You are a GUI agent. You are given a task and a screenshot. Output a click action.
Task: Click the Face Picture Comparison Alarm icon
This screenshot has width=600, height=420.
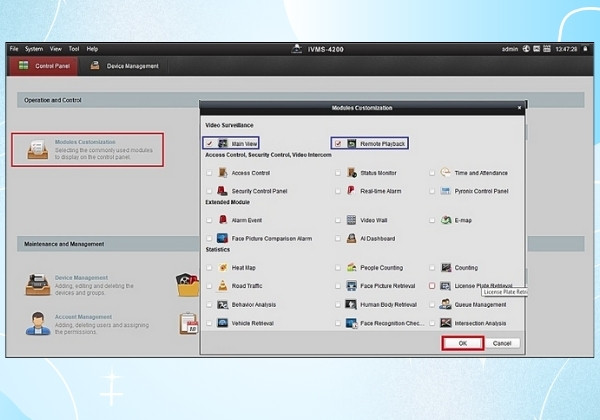(222, 238)
